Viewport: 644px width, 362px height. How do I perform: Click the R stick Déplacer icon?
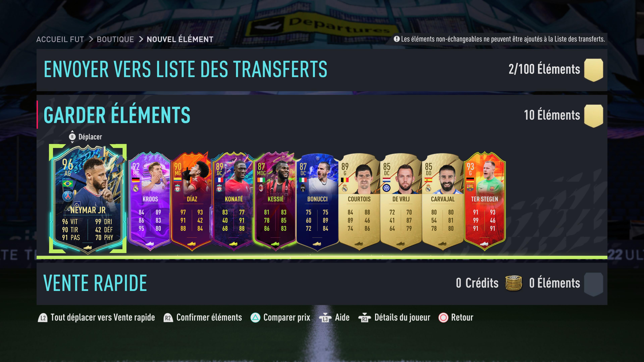pos(72,137)
